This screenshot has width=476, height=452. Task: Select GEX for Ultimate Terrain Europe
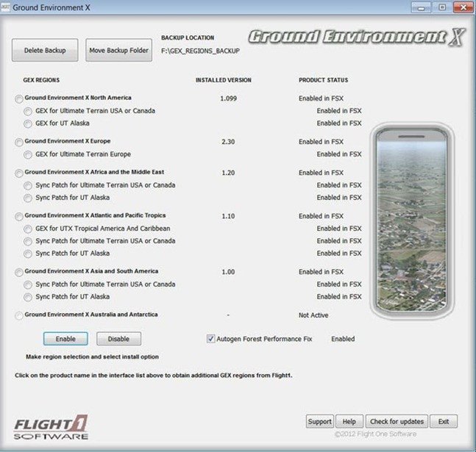tap(28, 155)
